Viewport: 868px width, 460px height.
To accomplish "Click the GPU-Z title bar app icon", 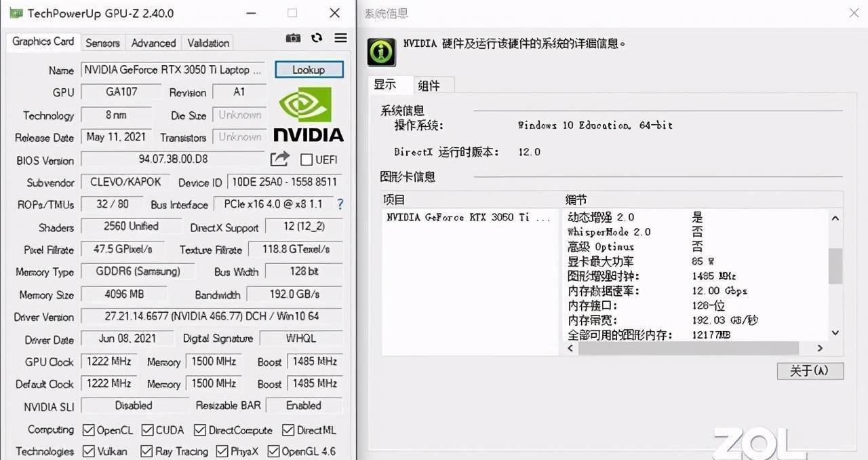I will tap(16, 13).
